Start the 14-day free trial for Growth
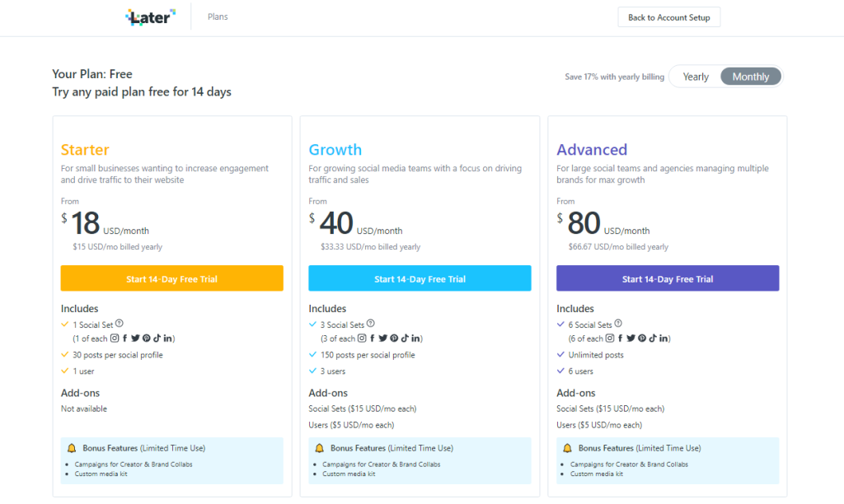The width and height of the screenshot is (844, 504). pyautogui.click(x=420, y=278)
